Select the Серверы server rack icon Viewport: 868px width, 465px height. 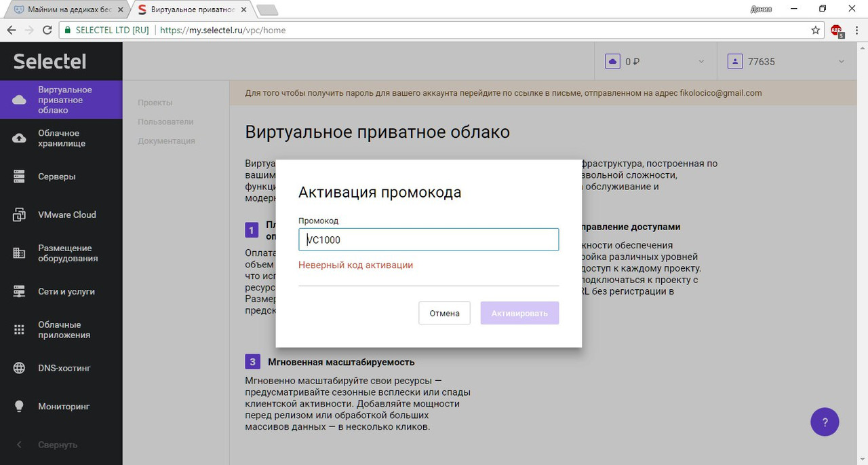[19, 176]
